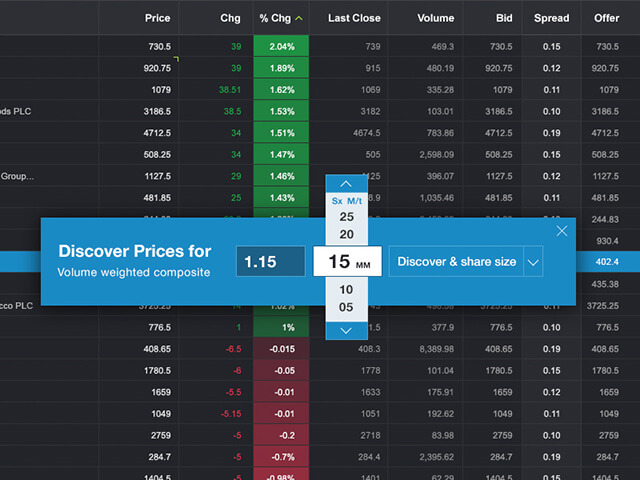
Task: Sort by the Price column header
Action: 157,18
